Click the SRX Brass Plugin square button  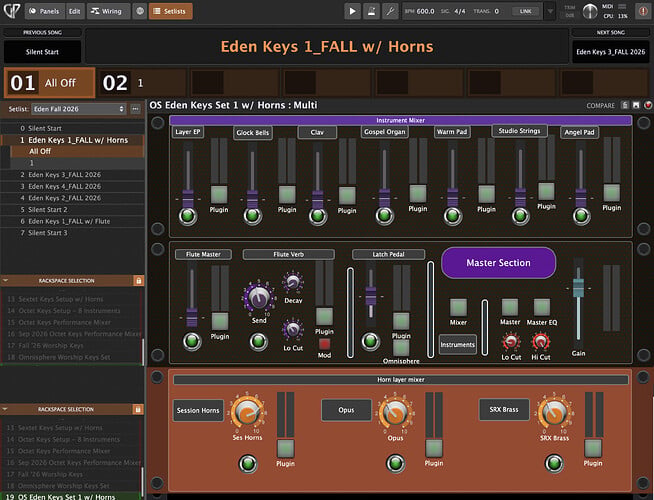tap(593, 448)
